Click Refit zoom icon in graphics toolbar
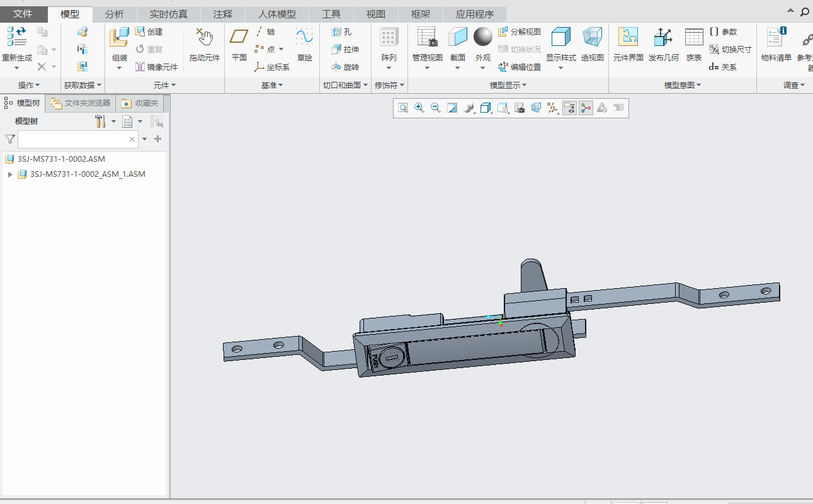Screen dimensions: 813x504 pos(403,108)
